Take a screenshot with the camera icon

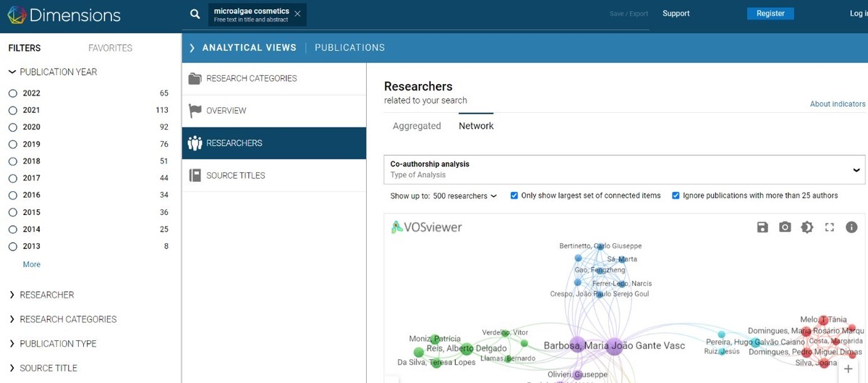[785, 227]
